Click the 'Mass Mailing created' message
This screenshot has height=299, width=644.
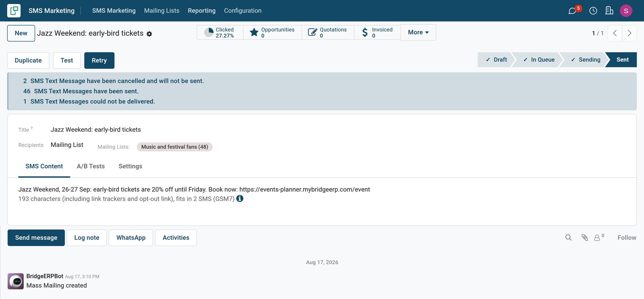[x=57, y=285]
